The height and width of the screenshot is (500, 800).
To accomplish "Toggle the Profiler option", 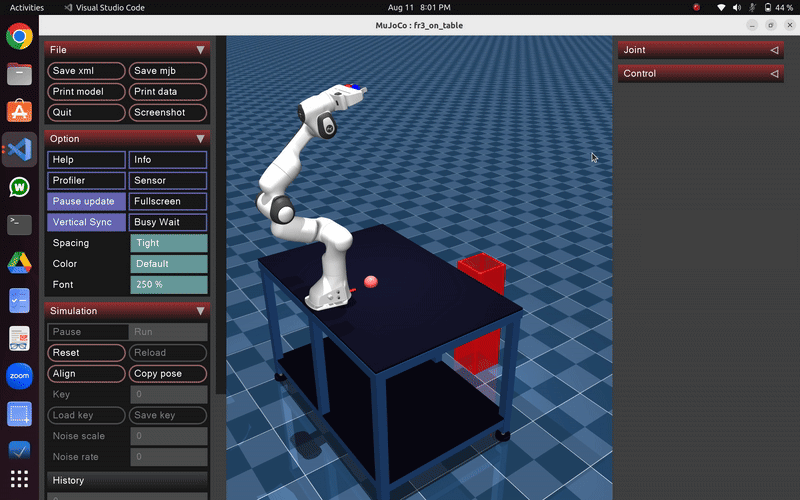I will (86, 181).
